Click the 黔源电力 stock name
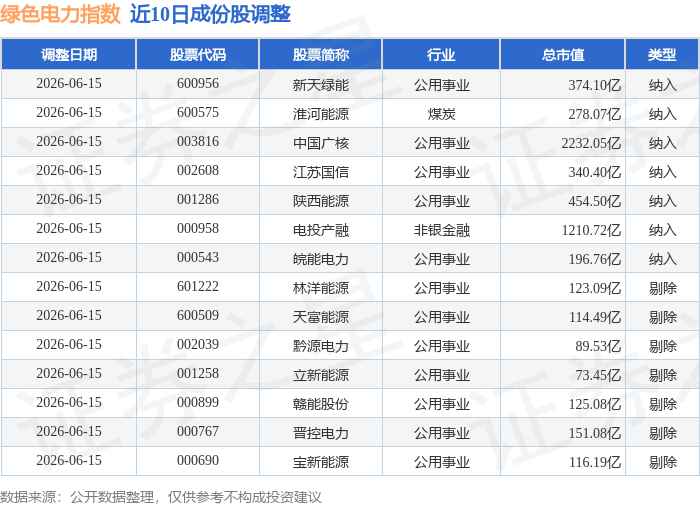The width and height of the screenshot is (700, 506). 321,346
